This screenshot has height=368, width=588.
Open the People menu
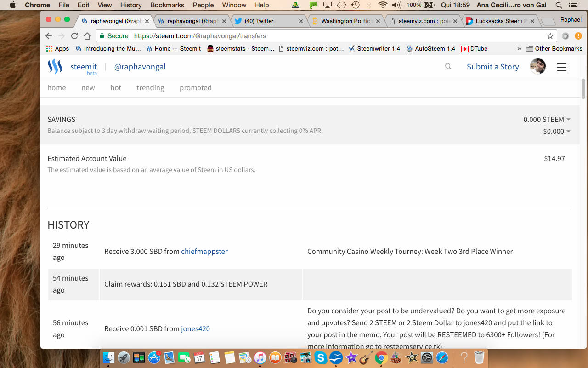pyautogui.click(x=204, y=5)
